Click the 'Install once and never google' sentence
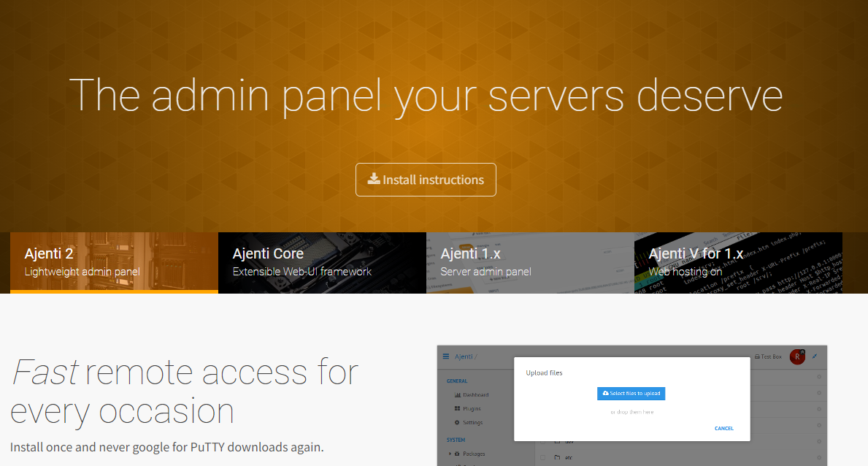Screen dimensions: 868x466 [x=166, y=447]
